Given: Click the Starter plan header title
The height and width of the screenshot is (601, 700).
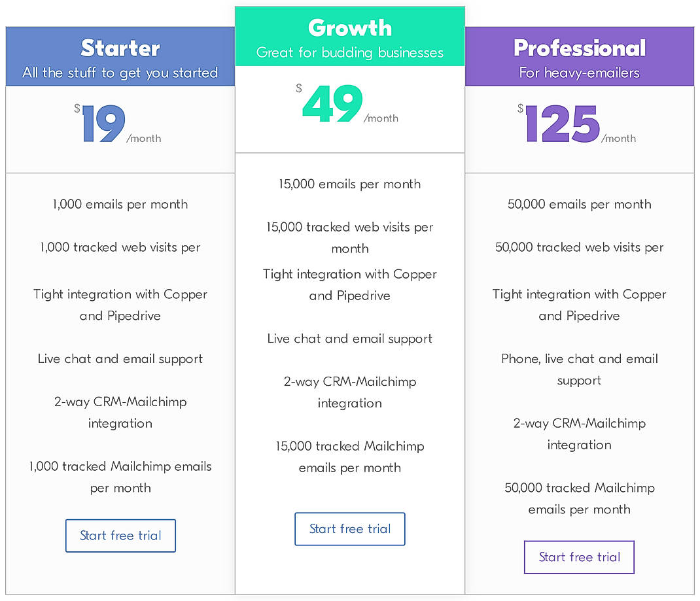Looking at the screenshot, I should pos(120,48).
